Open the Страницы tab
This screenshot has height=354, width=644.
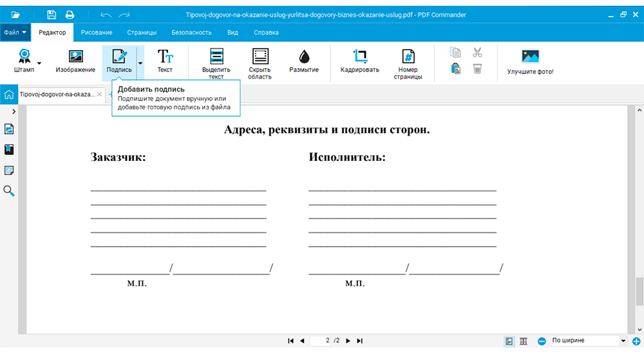click(142, 32)
